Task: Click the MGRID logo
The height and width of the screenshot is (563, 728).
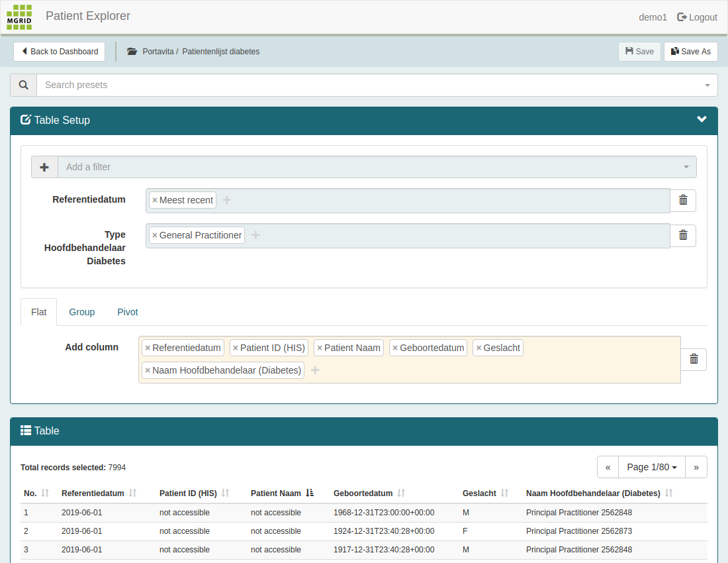Action: point(19,17)
